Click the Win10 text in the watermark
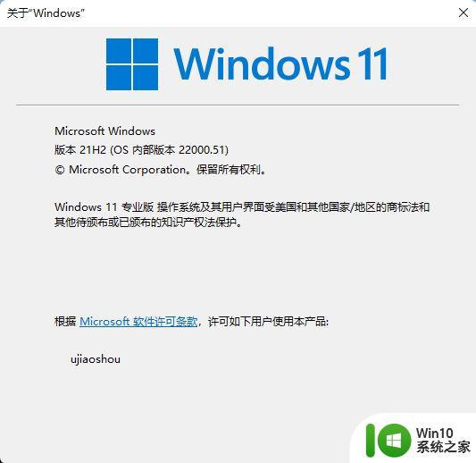 (x=435, y=433)
